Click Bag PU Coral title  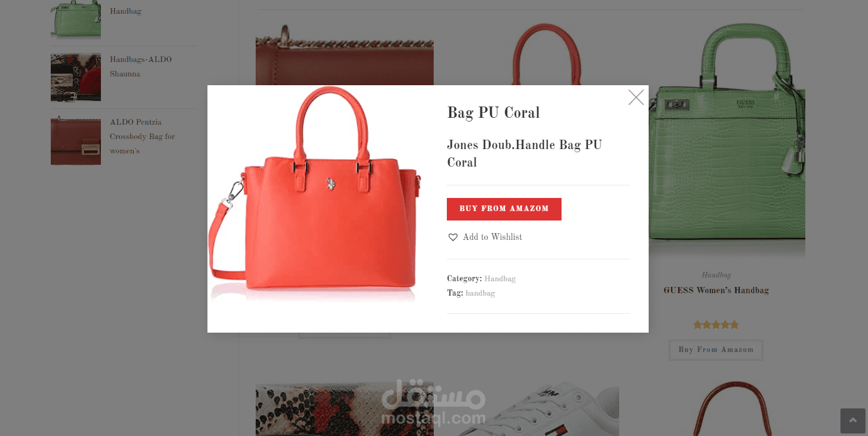[x=493, y=113]
